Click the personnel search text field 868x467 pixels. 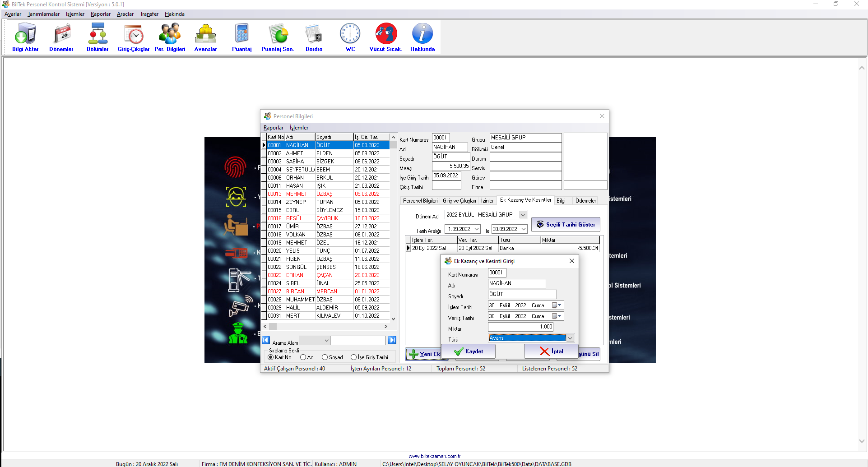pyautogui.click(x=358, y=341)
